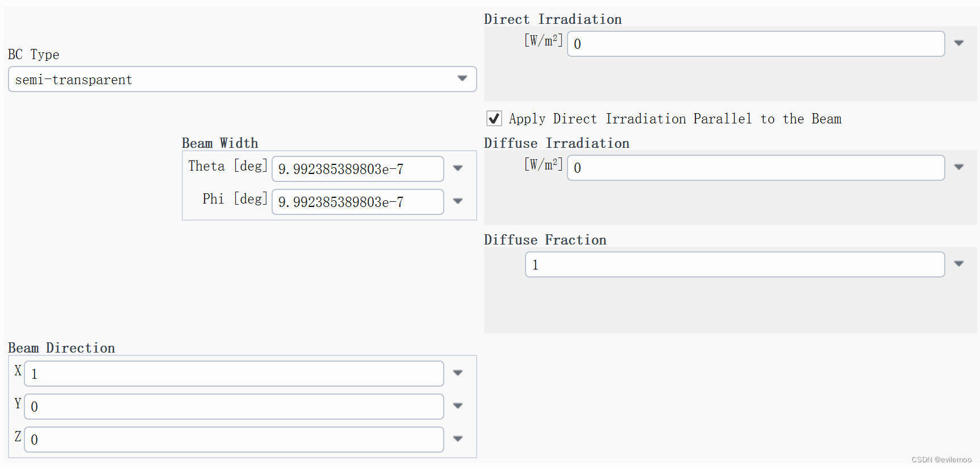The image size is (980, 468).
Task: Open the Beam Direction Y arrow menu
Action: [458, 406]
